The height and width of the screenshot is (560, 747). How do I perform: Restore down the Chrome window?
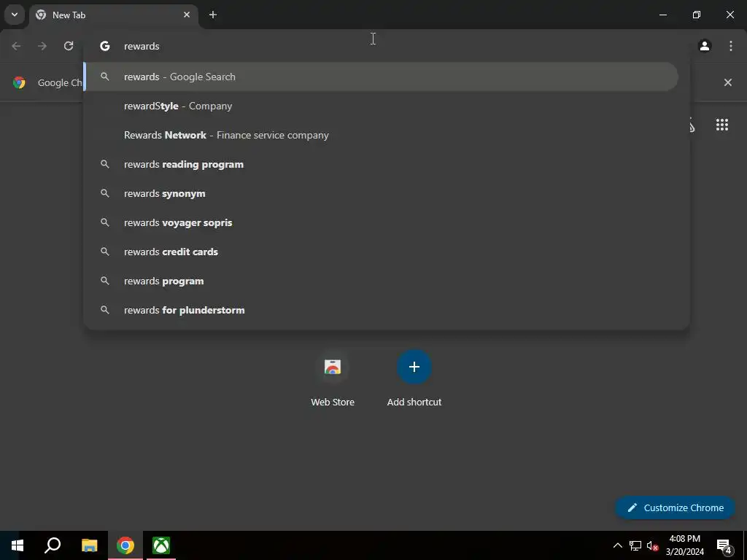(697, 15)
